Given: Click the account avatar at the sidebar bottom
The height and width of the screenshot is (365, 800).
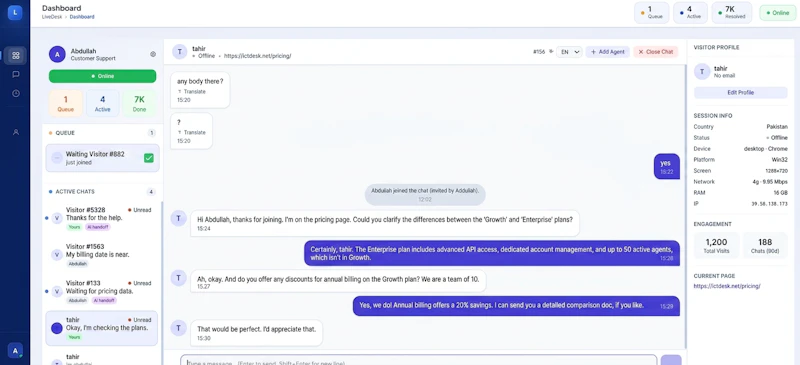Looking at the screenshot, I should pos(15,351).
